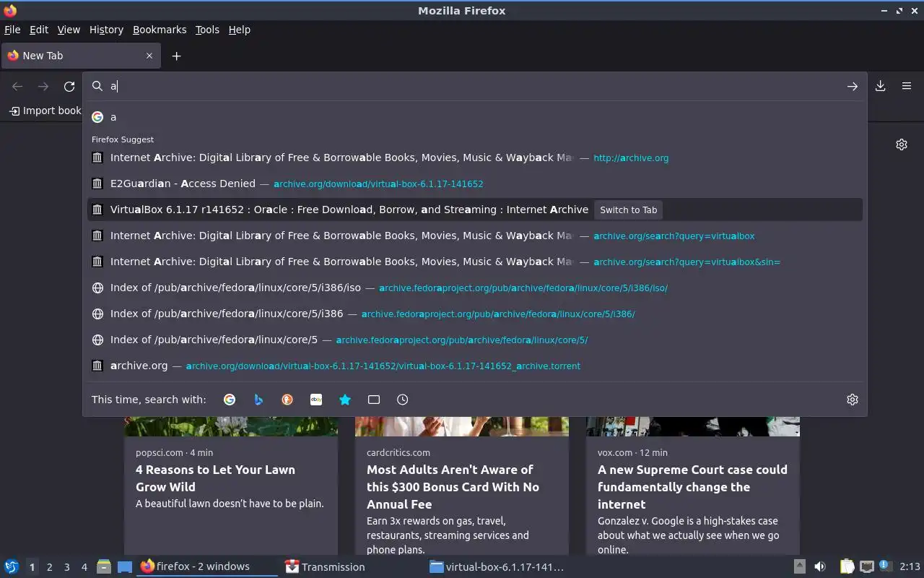Open archive.org torrent download suggestion
Viewport: 924px width, 578px height.
[475, 366]
